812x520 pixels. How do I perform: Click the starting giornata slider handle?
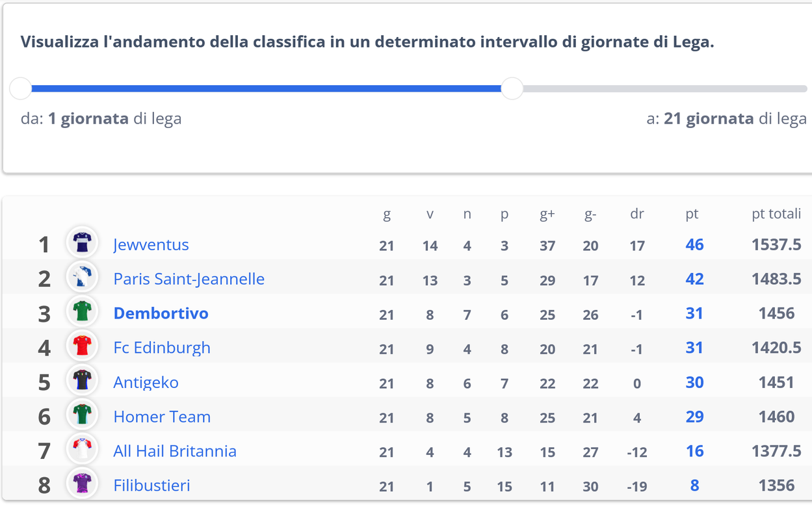click(x=21, y=88)
